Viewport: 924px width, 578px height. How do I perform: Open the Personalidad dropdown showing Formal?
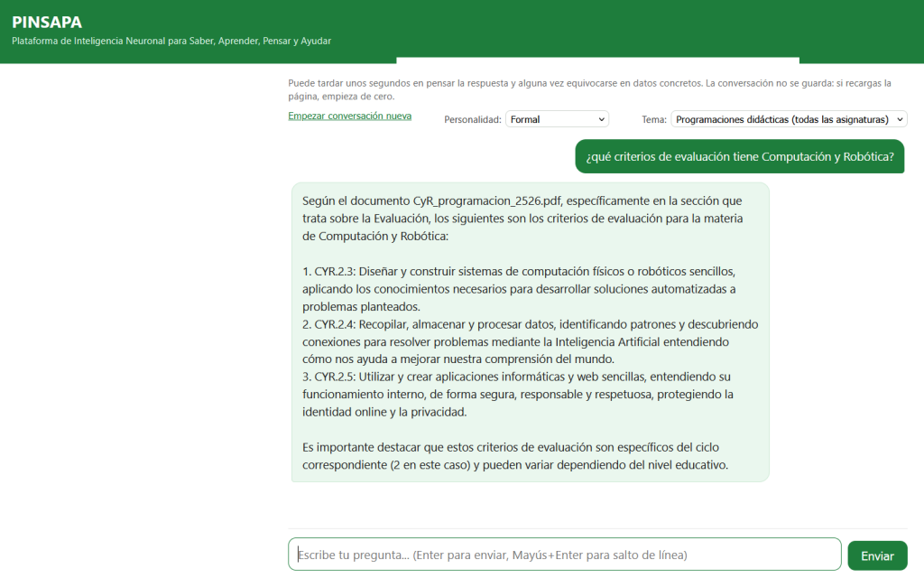coord(557,119)
